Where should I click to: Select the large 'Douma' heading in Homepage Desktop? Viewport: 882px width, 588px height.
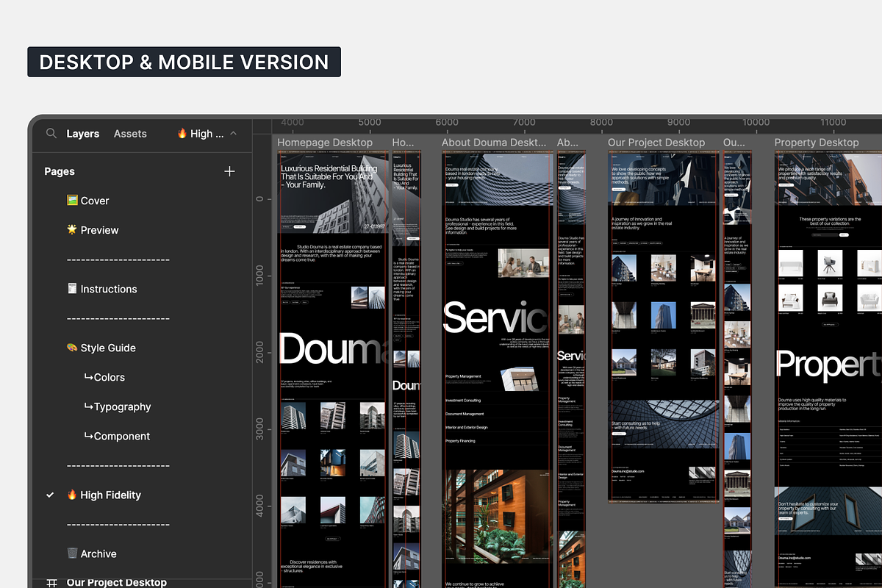click(333, 348)
